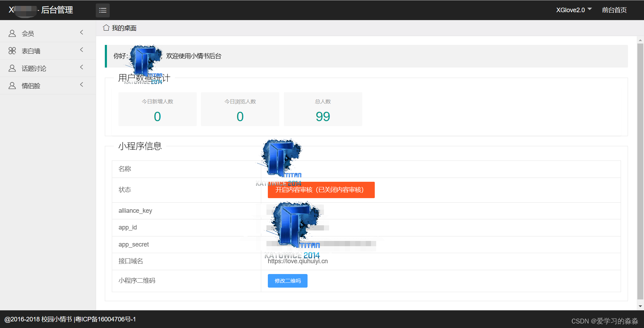Click the 小程序二维码 row label
The image size is (644, 328).
[x=137, y=281]
